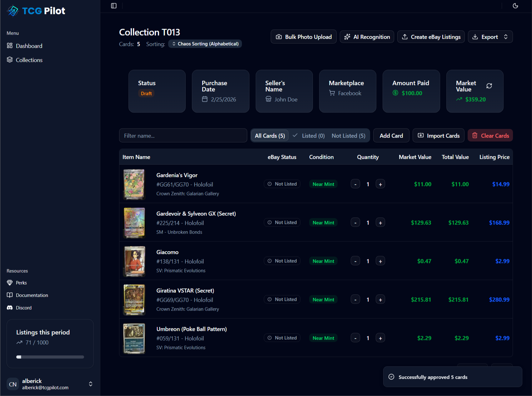Open the Collections section in the sidebar

click(x=29, y=60)
